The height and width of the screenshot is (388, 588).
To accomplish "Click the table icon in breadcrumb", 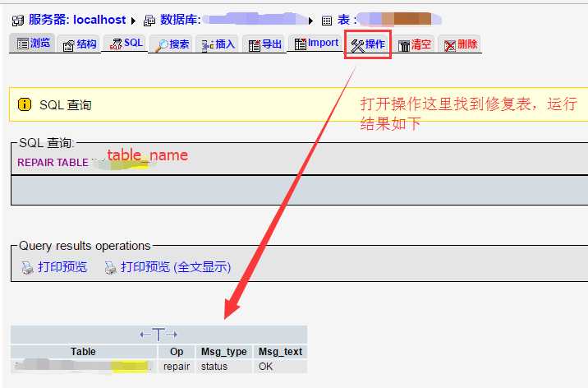I will click(327, 21).
